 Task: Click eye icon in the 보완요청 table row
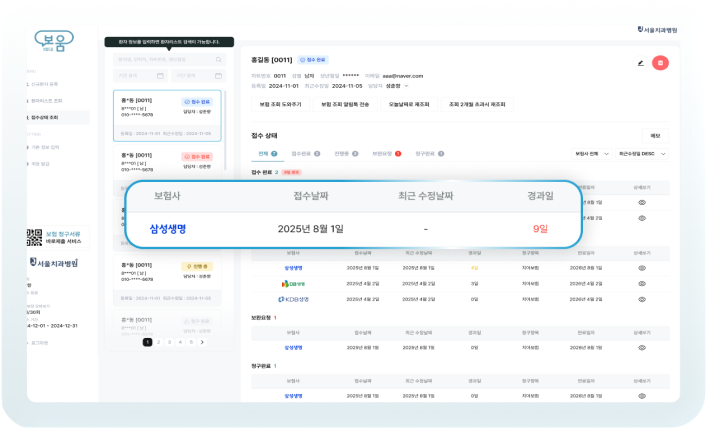(641, 347)
